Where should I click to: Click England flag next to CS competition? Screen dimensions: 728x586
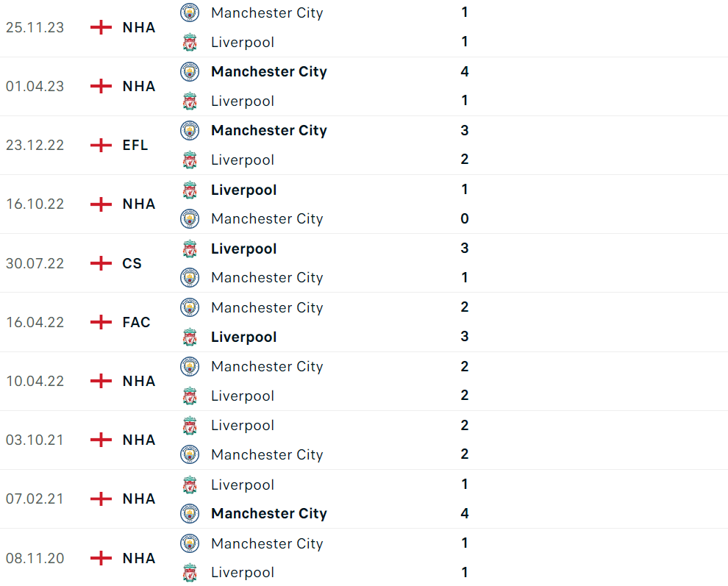click(101, 263)
